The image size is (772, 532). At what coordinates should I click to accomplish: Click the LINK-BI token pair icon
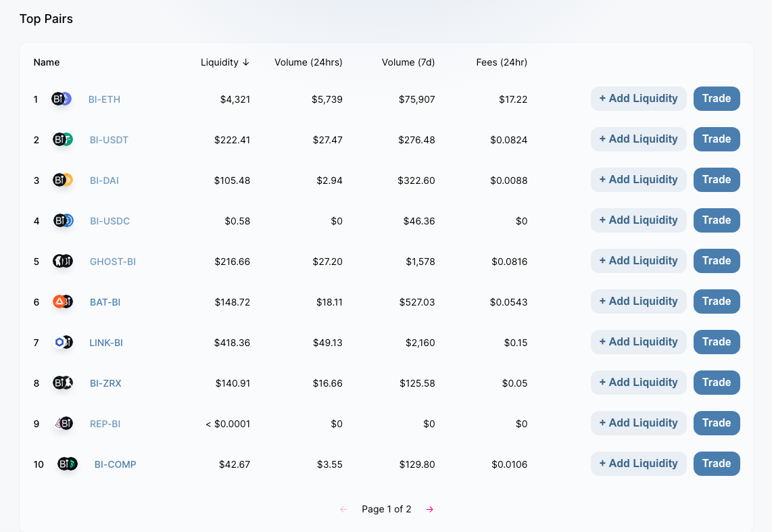coord(62,342)
